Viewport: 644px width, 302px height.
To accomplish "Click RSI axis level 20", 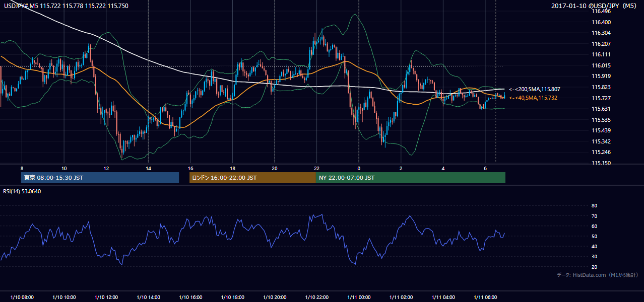I will tap(594, 267).
